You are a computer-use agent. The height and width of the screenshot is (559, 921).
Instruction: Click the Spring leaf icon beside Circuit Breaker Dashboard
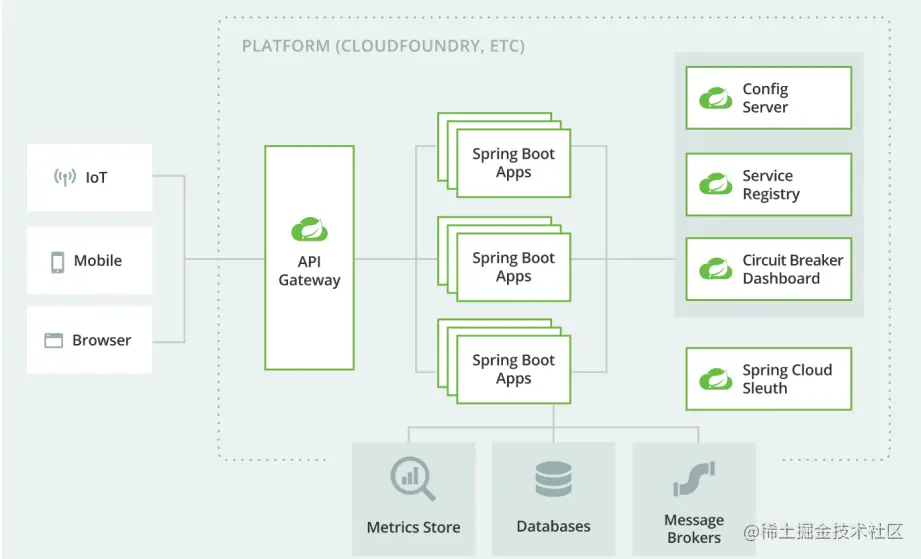coord(715,269)
